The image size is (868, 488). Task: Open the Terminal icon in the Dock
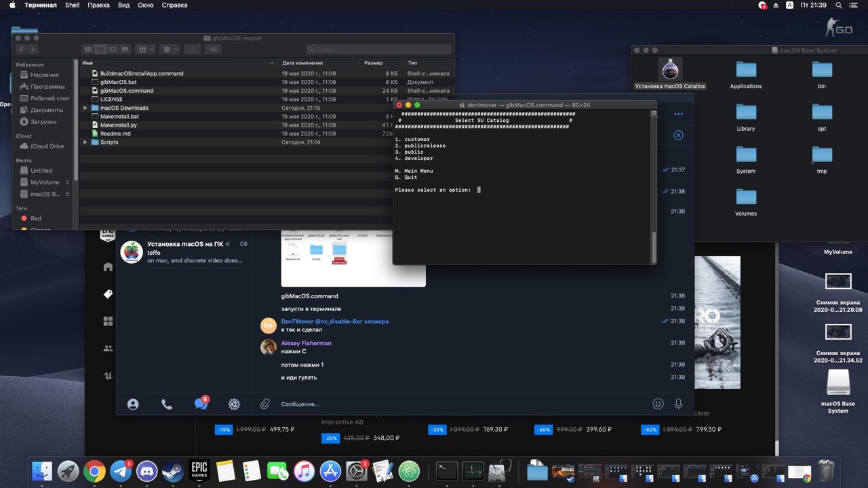tap(447, 471)
